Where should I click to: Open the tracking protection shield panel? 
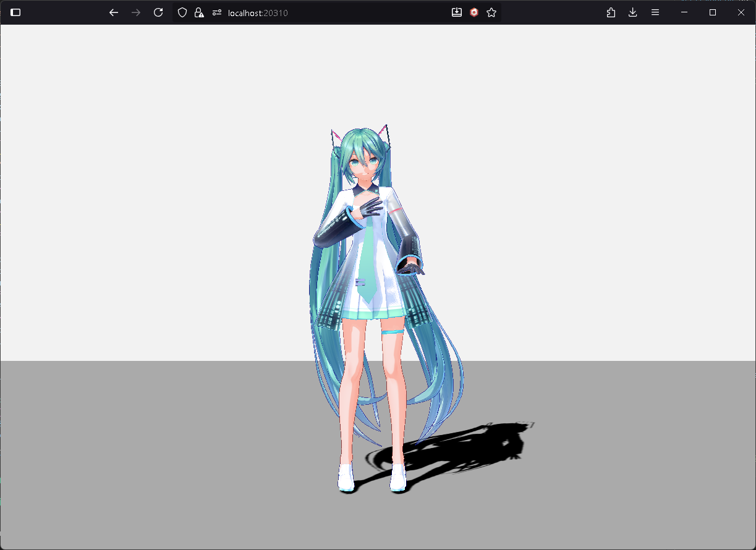(x=182, y=12)
